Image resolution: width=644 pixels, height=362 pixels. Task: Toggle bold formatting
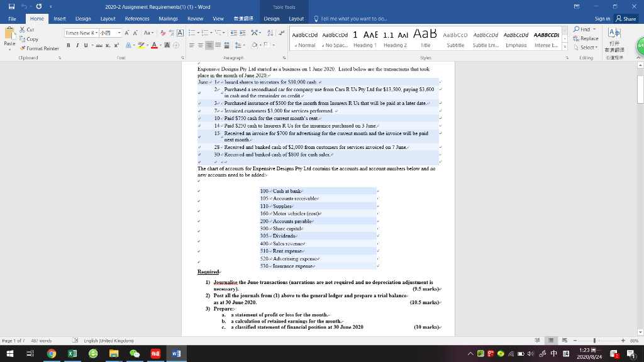[69, 45]
